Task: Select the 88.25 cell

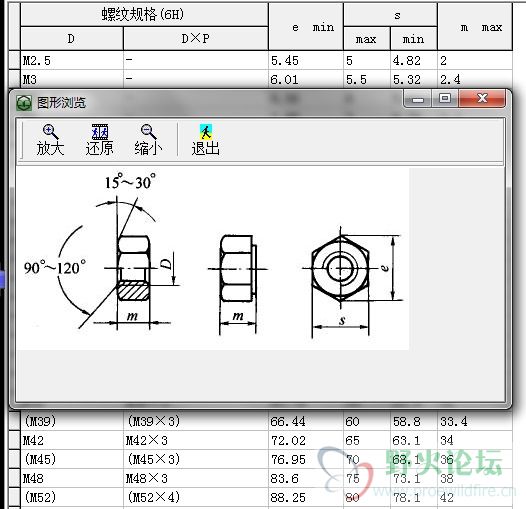Action: [x=306, y=497]
